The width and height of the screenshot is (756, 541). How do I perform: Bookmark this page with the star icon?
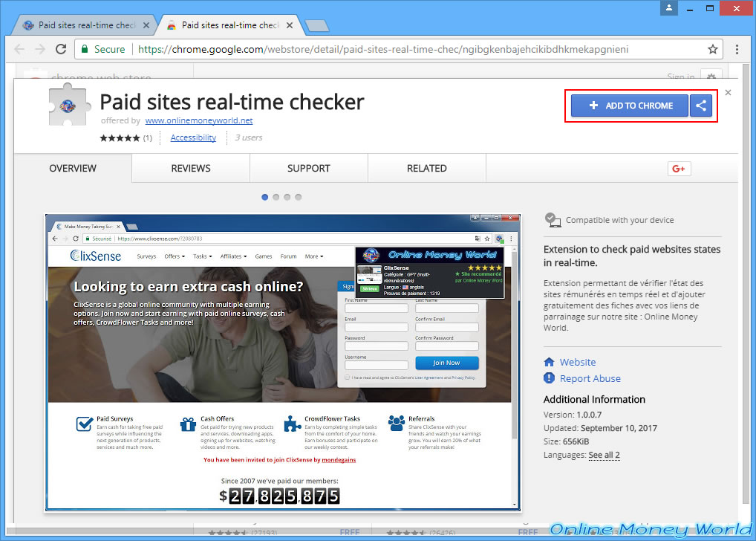(x=713, y=49)
